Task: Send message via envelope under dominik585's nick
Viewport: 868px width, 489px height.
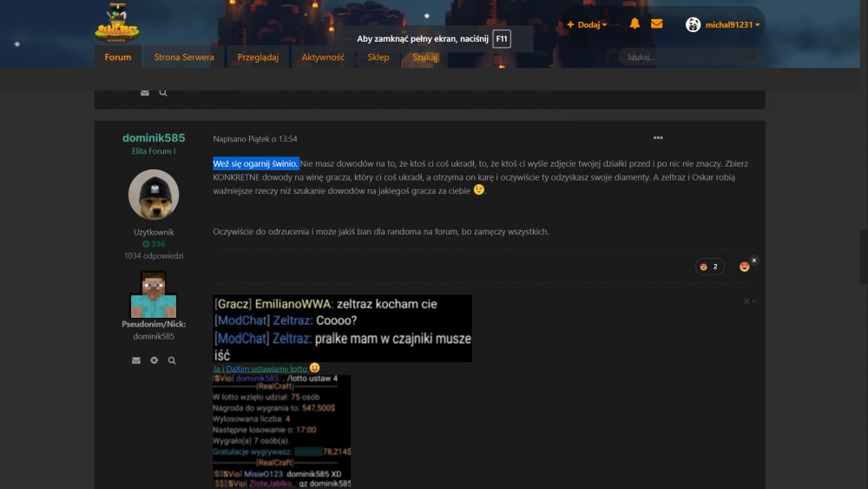Action: (136, 360)
